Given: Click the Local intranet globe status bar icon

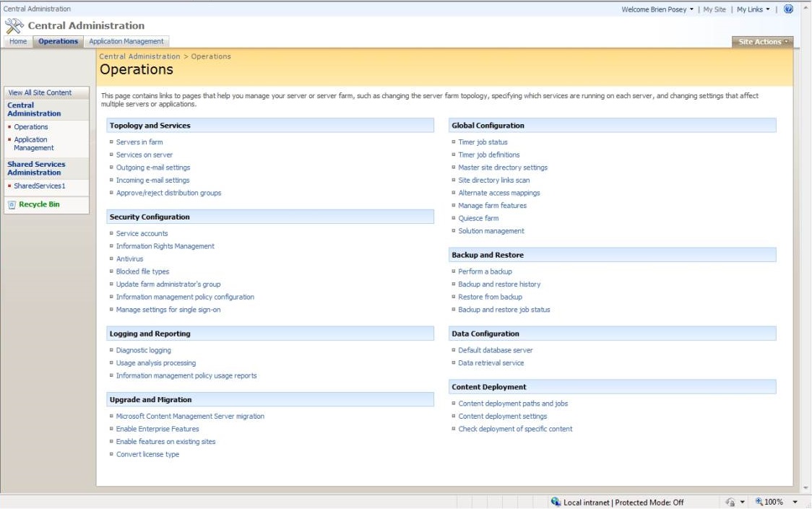Looking at the screenshot, I should [556, 501].
